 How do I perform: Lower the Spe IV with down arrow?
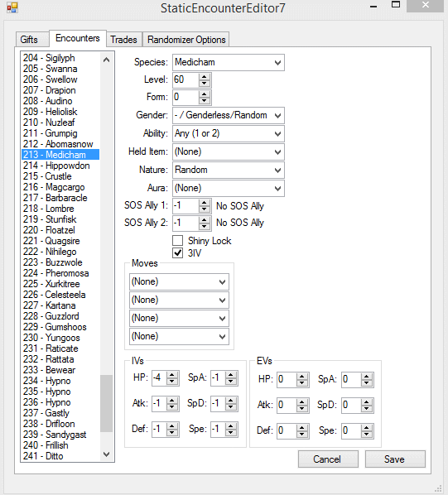231,432
